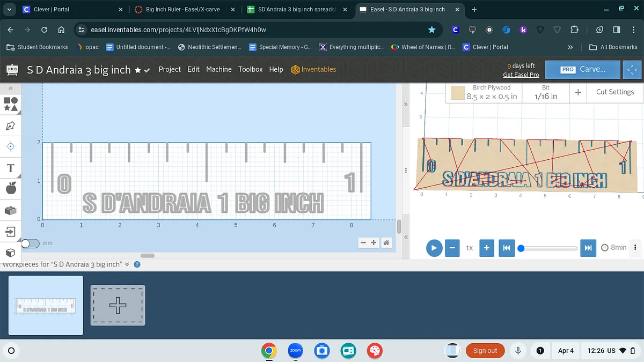
Task: Select the Pen drawing tool
Action: click(x=11, y=125)
